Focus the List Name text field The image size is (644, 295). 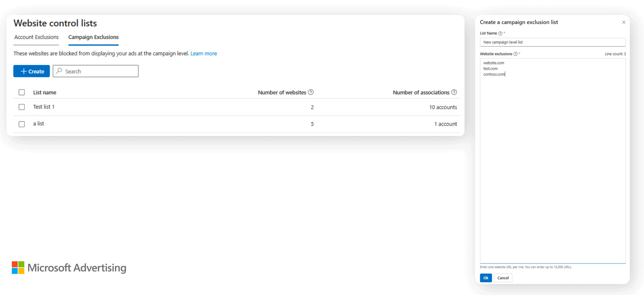(552, 42)
